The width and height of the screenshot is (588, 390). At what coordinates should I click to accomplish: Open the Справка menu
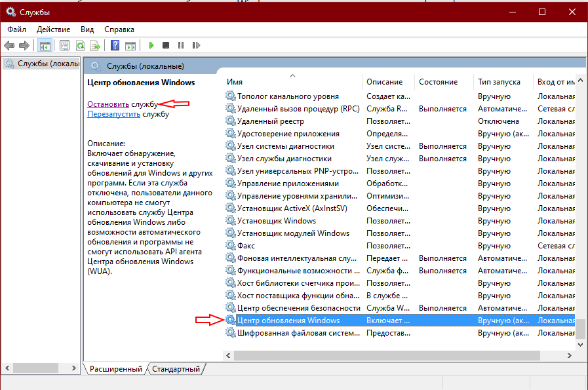pos(119,29)
